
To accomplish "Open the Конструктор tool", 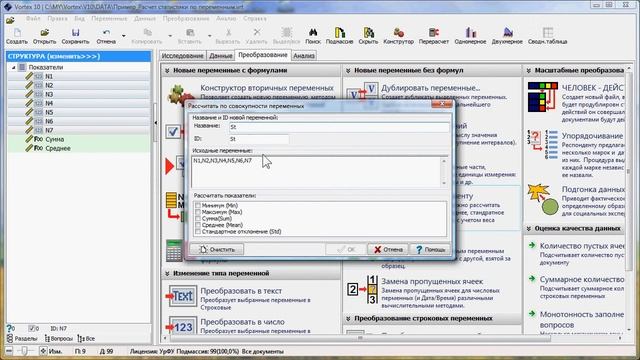I will [x=398, y=33].
